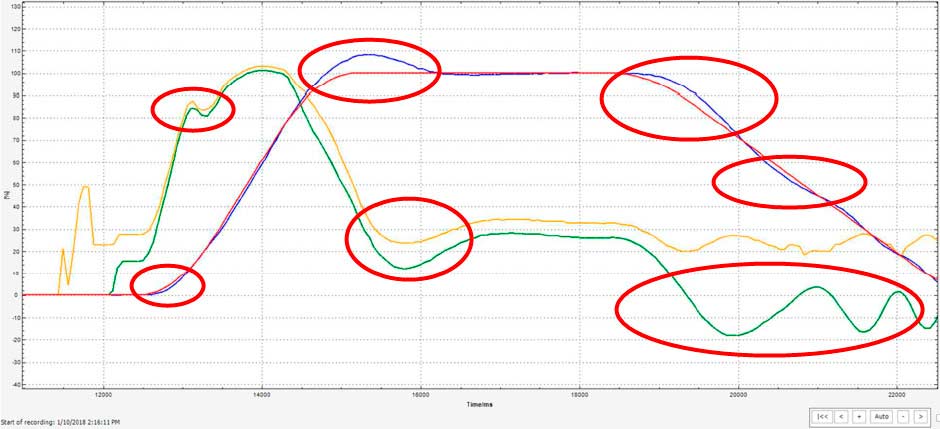Screen dimensions: 940x429
Task: Click the 14000 tick on time axis
Action: (262, 395)
